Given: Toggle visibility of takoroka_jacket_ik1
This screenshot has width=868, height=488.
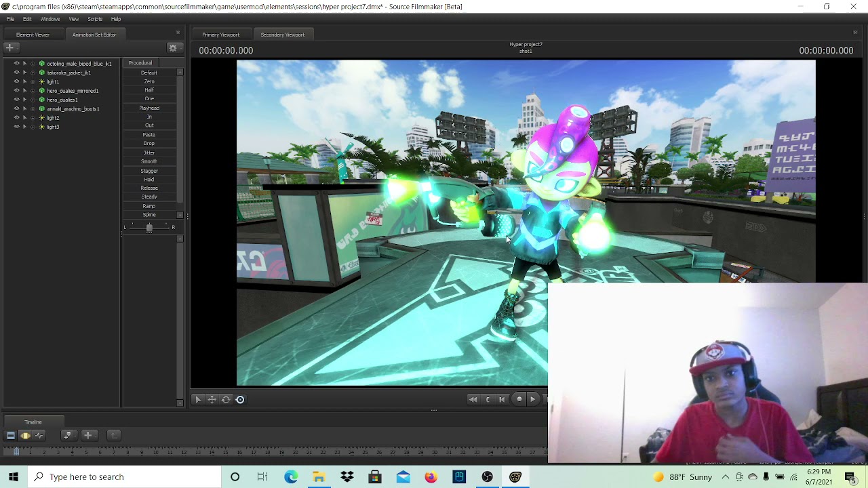Looking at the screenshot, I should pyautogui.click(x=17, y=73).
